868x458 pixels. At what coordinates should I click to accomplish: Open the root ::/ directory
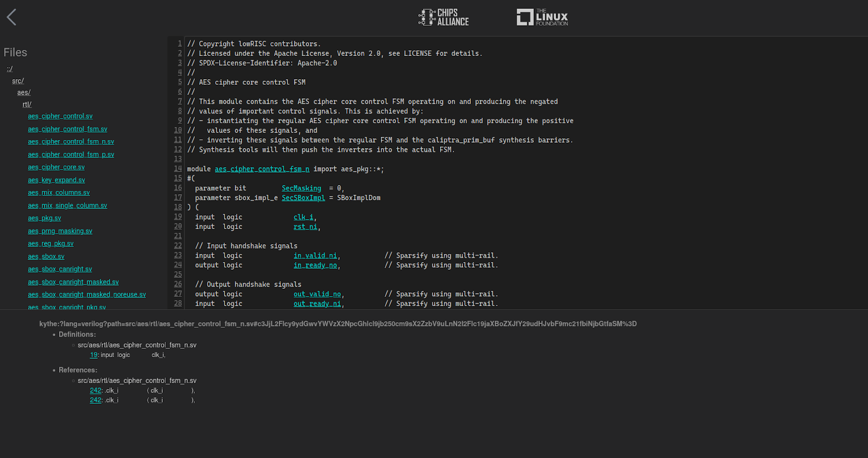point(10,69)
